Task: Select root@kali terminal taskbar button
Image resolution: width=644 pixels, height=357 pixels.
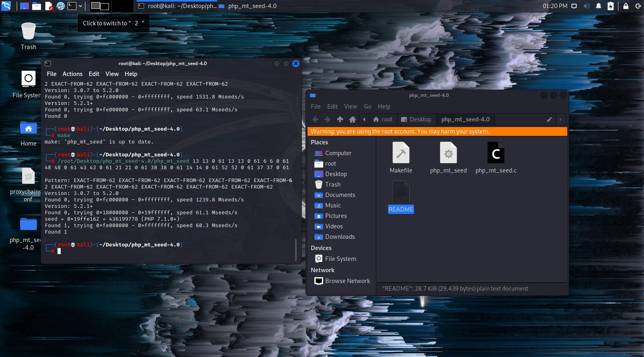Action: pos(177,6)
